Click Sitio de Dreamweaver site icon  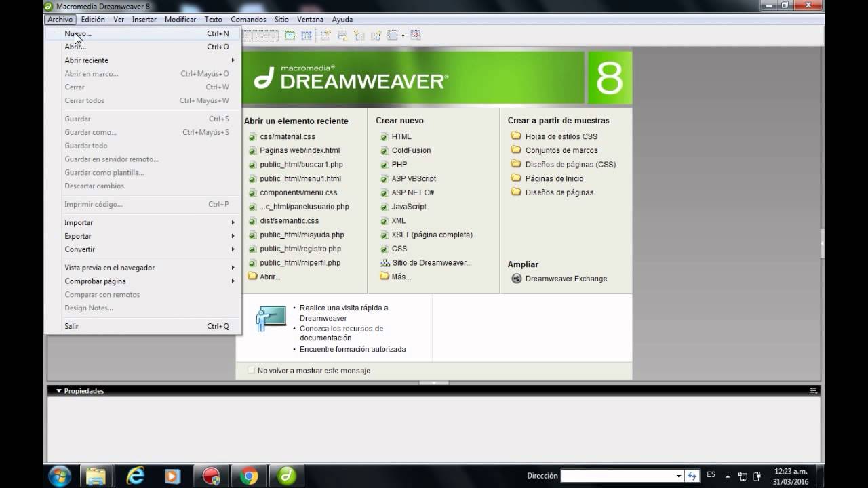pyautogui.click(x=384, y=263)
